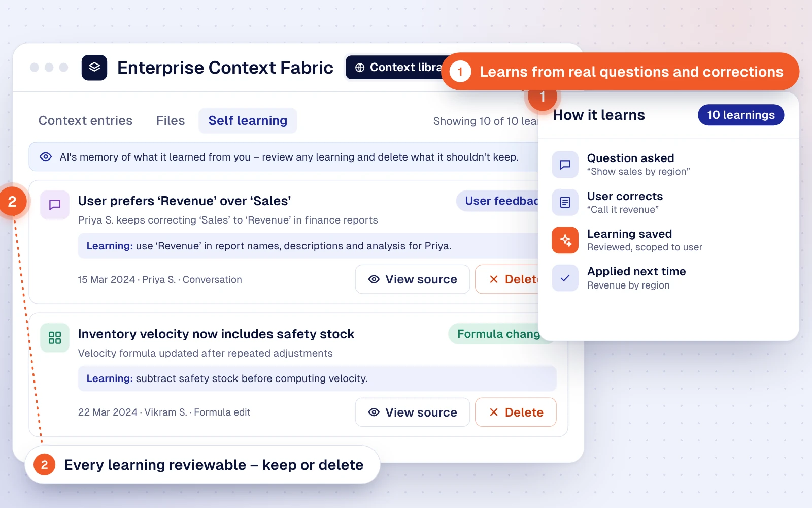The height and width of the screenshot is (508, 812).
Task: Click "22 Mar 2024 · Vikram S. · Formula edit" text
Action: coord(164,412)
